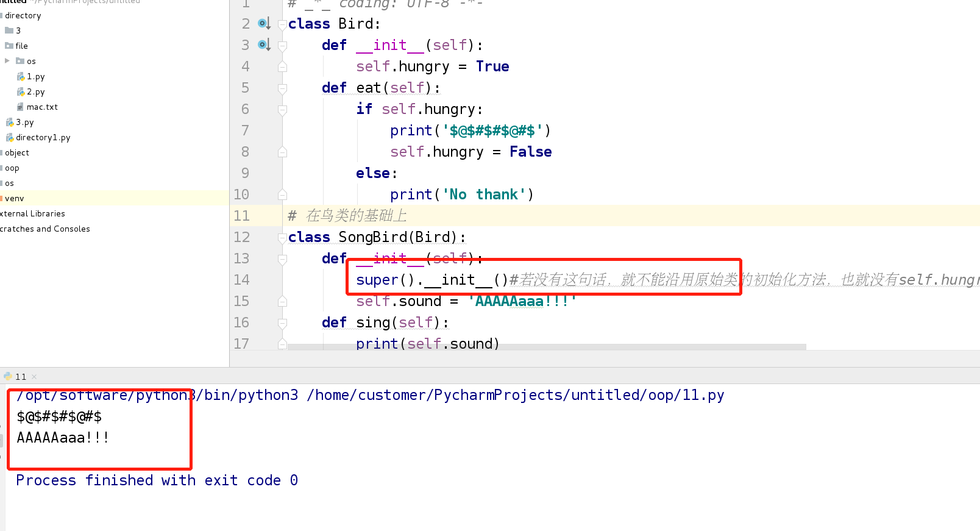980x531 pixels.
Task: Select the 'directory' folder in project tree
Action: (x=23, y=15)
